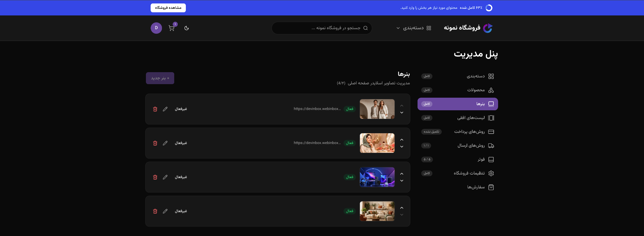Click the مشاهده فروشگاه button
644x236 pixels.
click(168, 8)
